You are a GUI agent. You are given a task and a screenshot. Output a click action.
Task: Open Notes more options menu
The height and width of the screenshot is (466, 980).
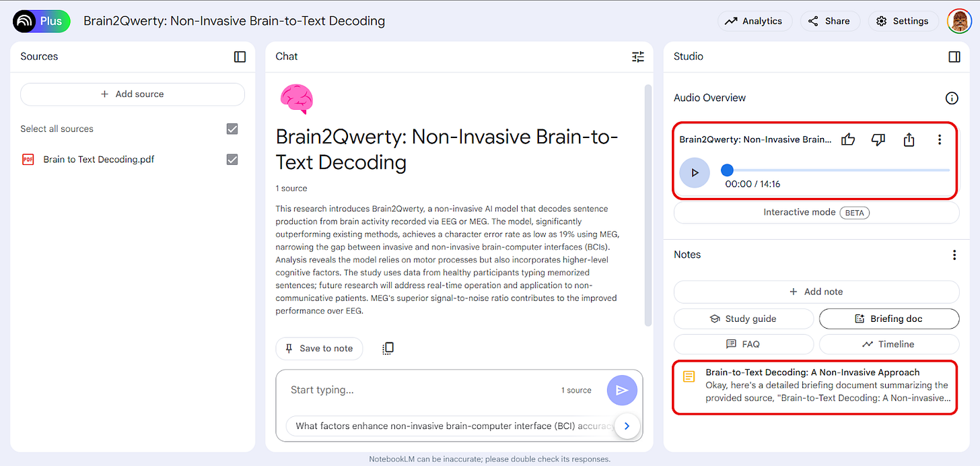click(x=954, y=255)
